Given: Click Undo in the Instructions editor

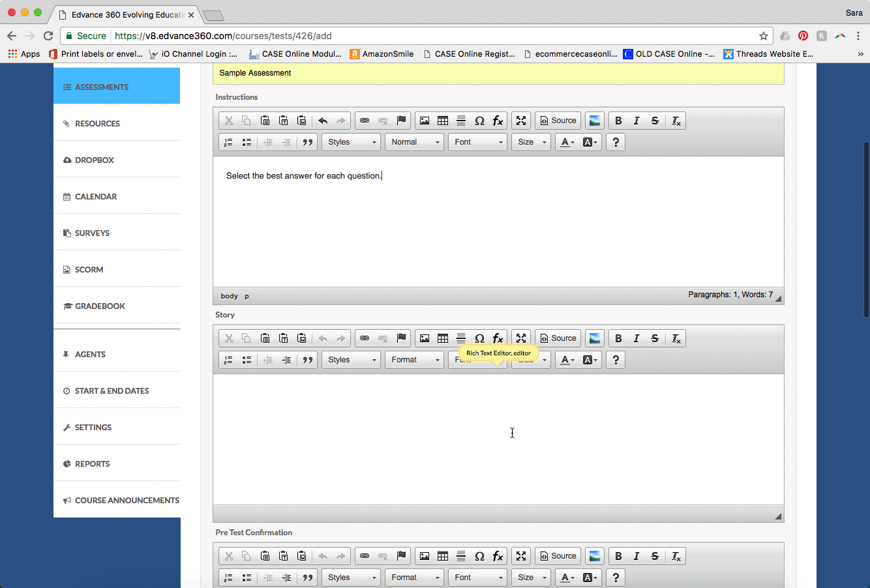Looking at the screenshot, I should (323, 121).
